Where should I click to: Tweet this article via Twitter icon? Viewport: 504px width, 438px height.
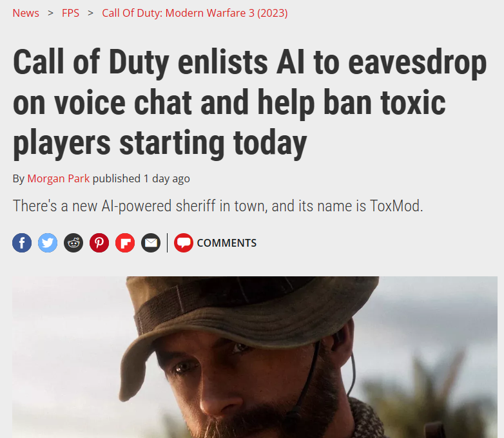[x=48, y=243]
